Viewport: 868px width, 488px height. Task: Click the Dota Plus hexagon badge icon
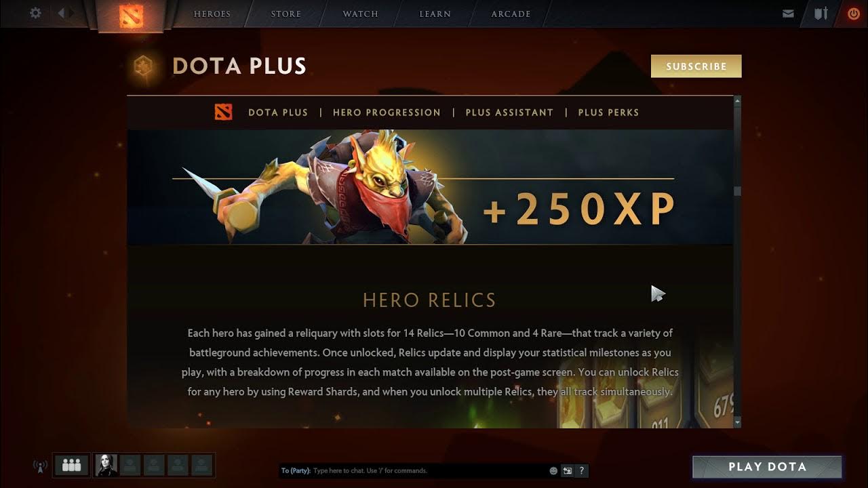[143, 66]
